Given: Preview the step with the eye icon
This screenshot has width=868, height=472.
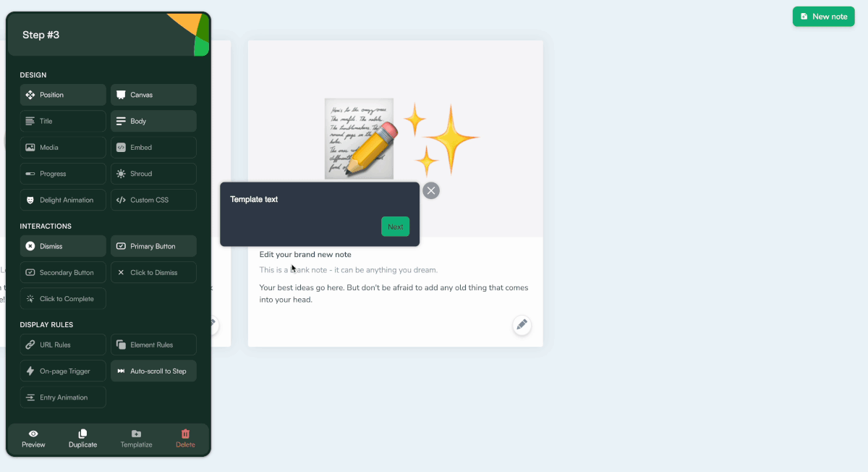Looking at the screenshot, I should [x=33, y=439].
